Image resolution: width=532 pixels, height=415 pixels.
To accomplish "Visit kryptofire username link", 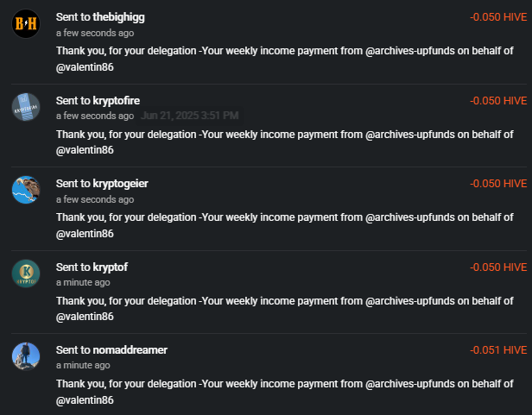I will pos(117,101).
